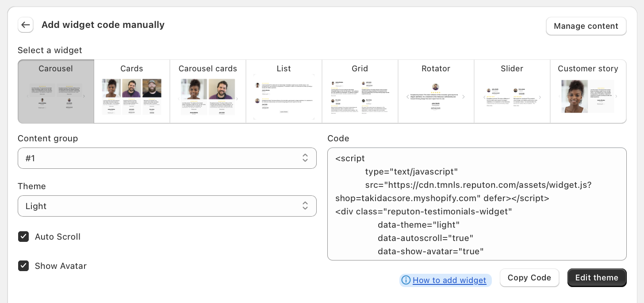The image size is (644, 303).
Task: Click the Auto Scroll label text
Action: [58, 237]
